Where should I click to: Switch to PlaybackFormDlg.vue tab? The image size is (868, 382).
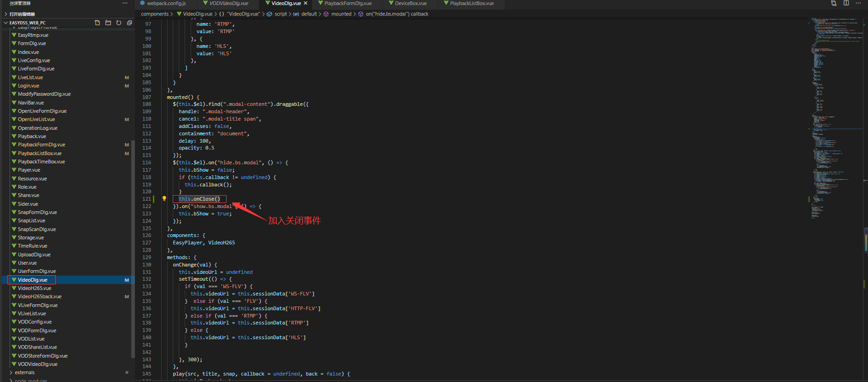(348, 3)
